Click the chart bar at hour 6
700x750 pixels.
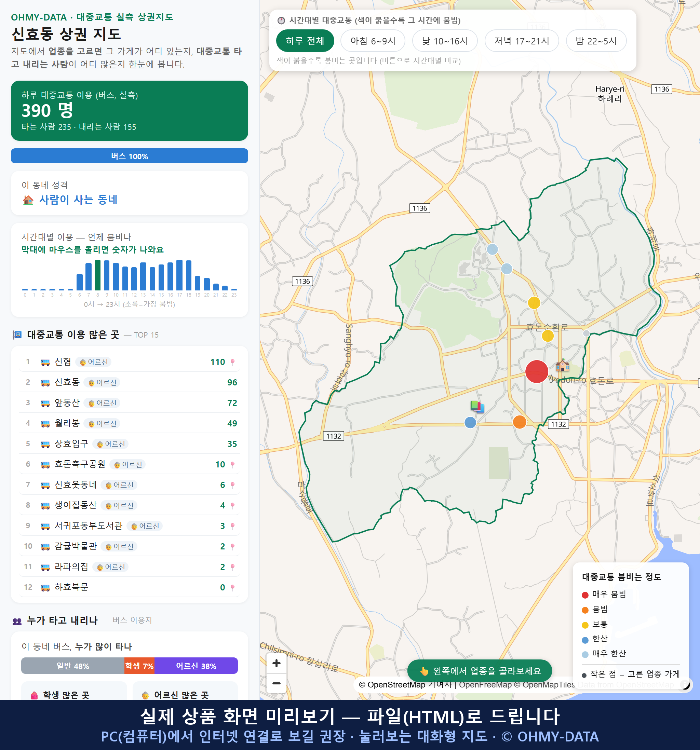click(x=80, y=282)
